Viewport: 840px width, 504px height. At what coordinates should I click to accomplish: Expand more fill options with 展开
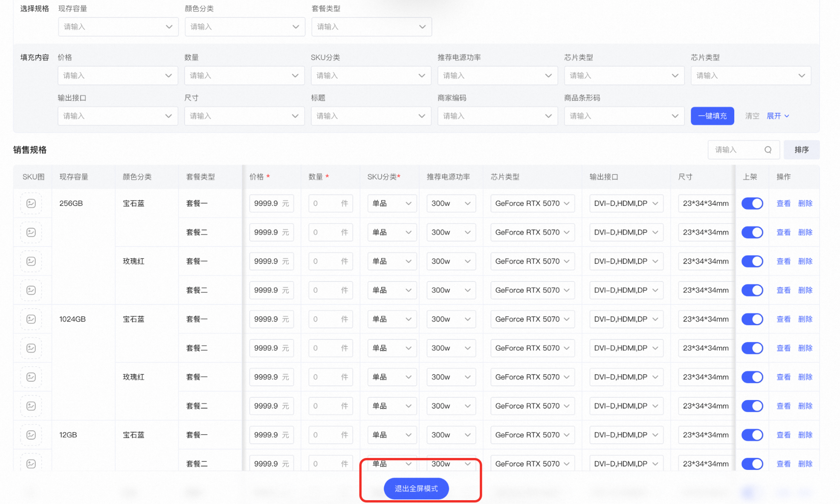click(x=778, y=116)
